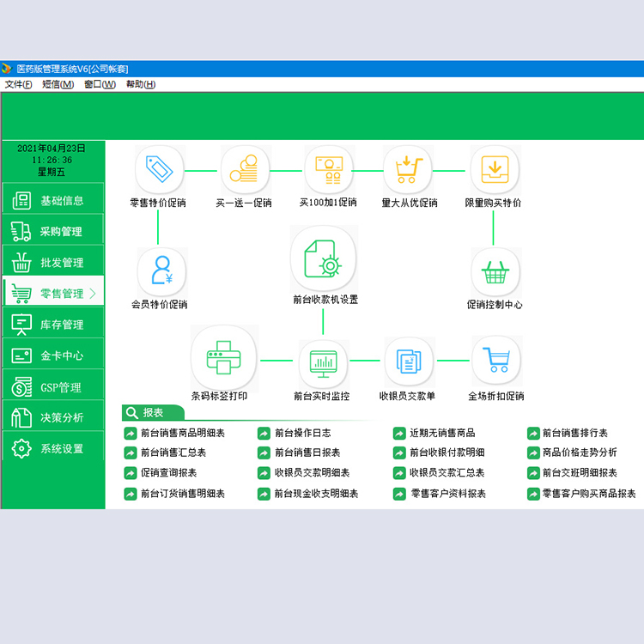Open 前台现金收支明细表 report
Image resolution: width=644 pixels, height=644 pixels.
pos(316,493)
